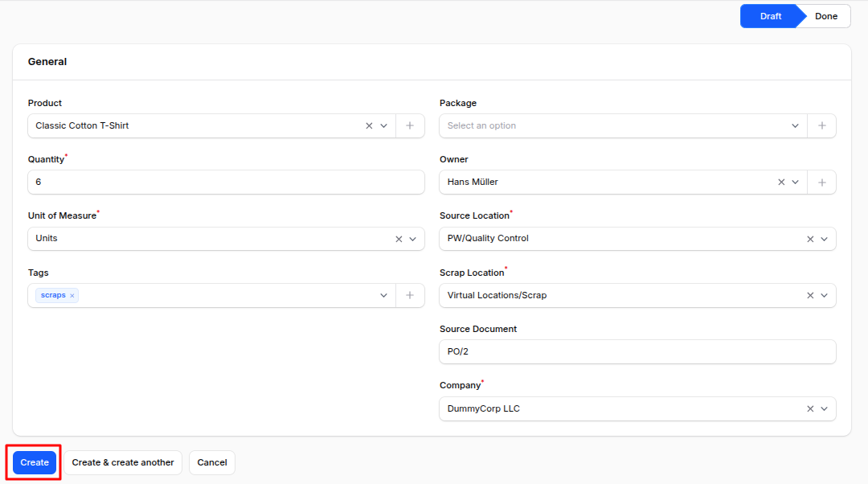Image resolution: width=868 pixels, height=484 pixels.
Task: Open the Tags dropdown chevron
Action: pos(383,296)
